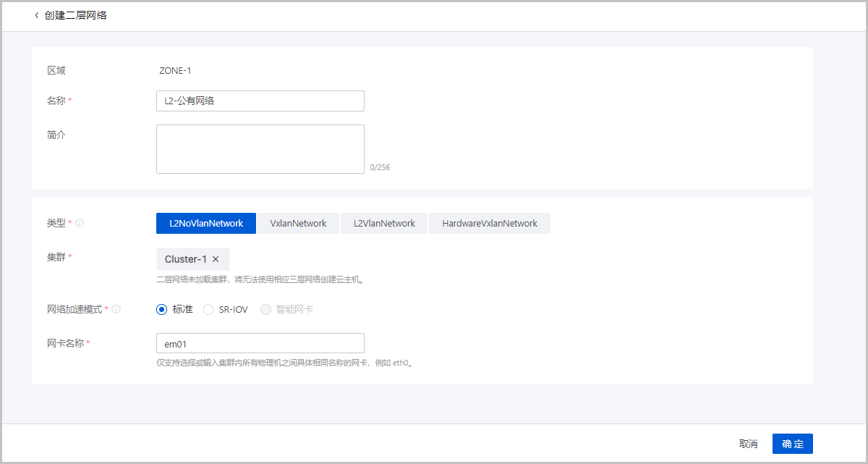868x464 pixels.
Task: Open the info tooltip beside 类型
Action: point(78,223)
